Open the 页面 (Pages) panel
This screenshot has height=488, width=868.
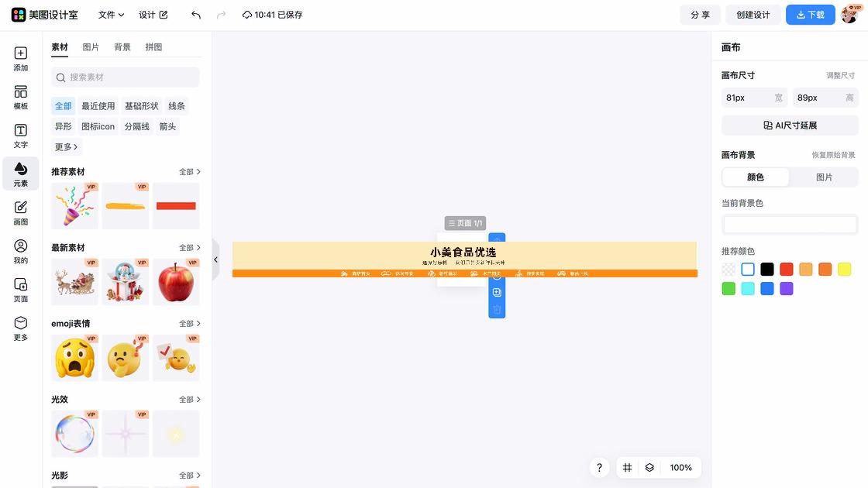click(x=20, y=288)
